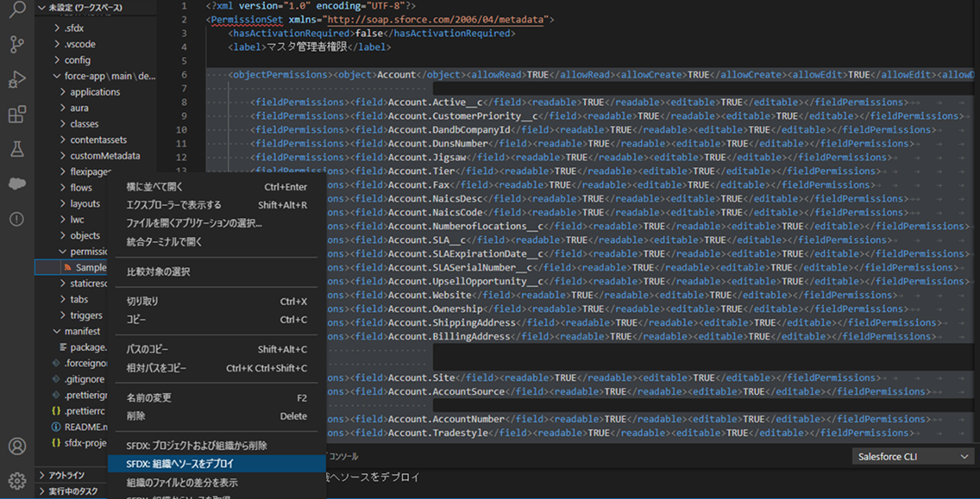Click Account.BillingAddress field text

point(449,336)
